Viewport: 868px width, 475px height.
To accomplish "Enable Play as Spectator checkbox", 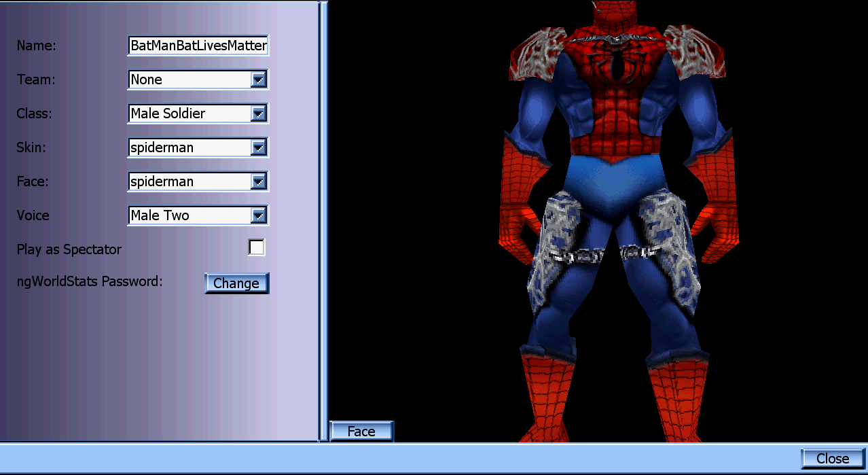I will [x=257, y=247].
